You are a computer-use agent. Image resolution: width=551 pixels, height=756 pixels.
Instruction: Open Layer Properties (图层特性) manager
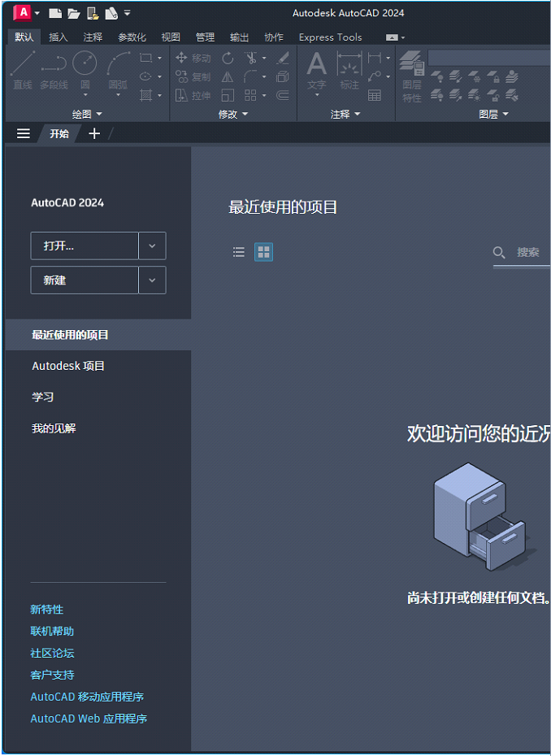click(413, 76)
